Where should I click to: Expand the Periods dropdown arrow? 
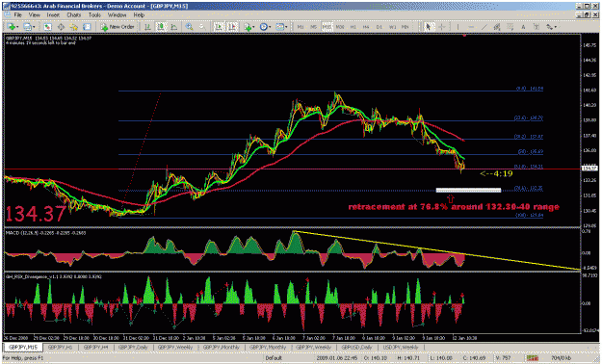(270, 27)
